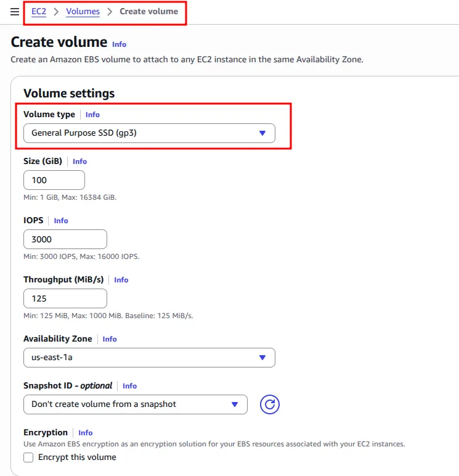The image size is (459, 476).
Task: Check the Encrypt this volume checkbox
Action: coord(28,458)
